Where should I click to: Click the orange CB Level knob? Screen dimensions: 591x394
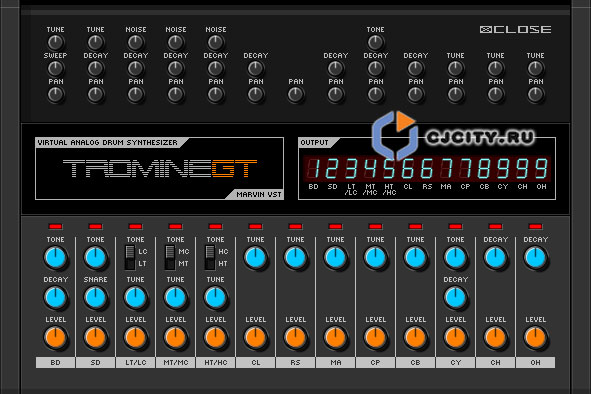tap(415, 337)
